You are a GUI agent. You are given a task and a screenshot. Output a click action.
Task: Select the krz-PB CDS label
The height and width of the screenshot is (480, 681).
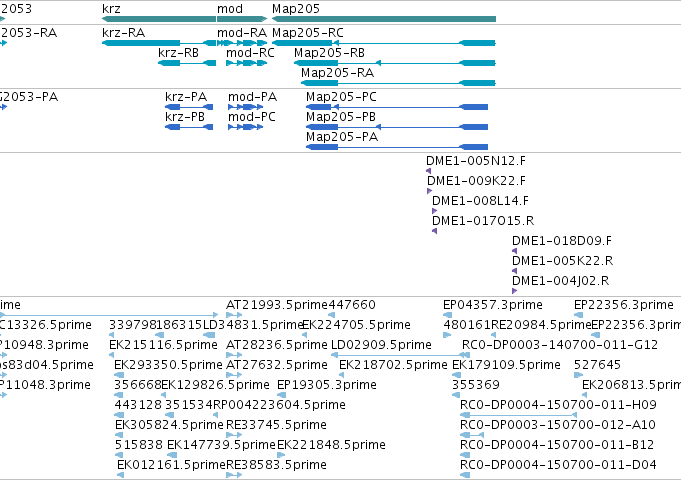coord(185,116)
